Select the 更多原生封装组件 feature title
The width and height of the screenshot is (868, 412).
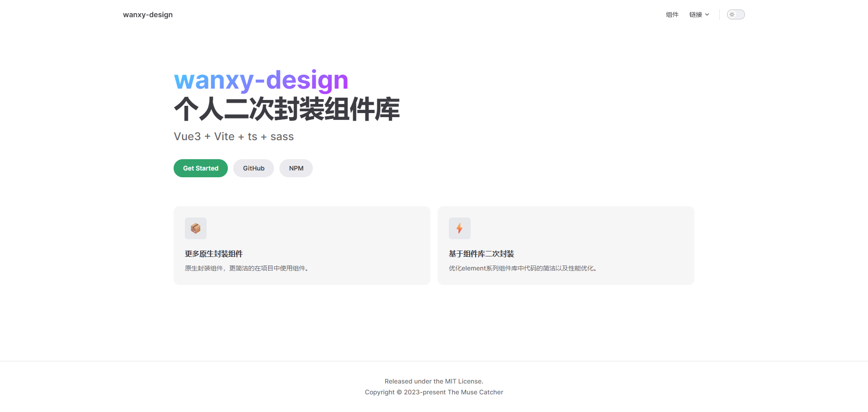[214, 254]
